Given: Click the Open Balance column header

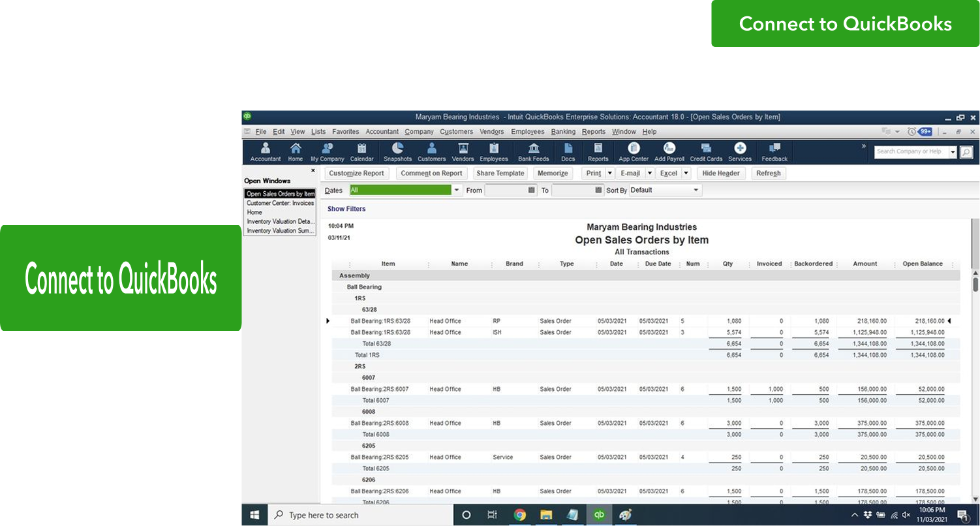Looking at the screenshot, I should (x=923, y=264).
